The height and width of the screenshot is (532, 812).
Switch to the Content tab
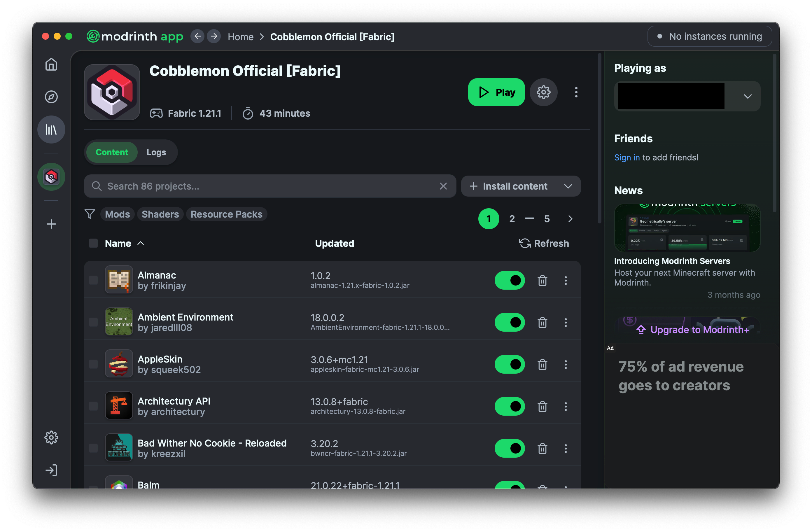click(x=112, y=152)
